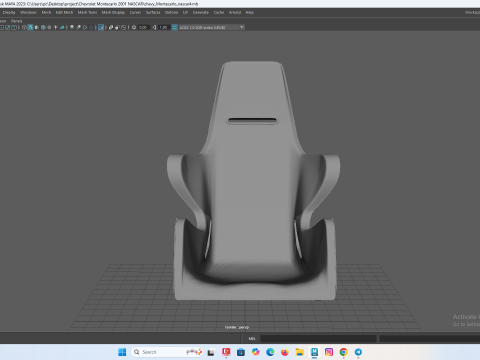
Task: Click the command line input field
Action: coord(318,339)
